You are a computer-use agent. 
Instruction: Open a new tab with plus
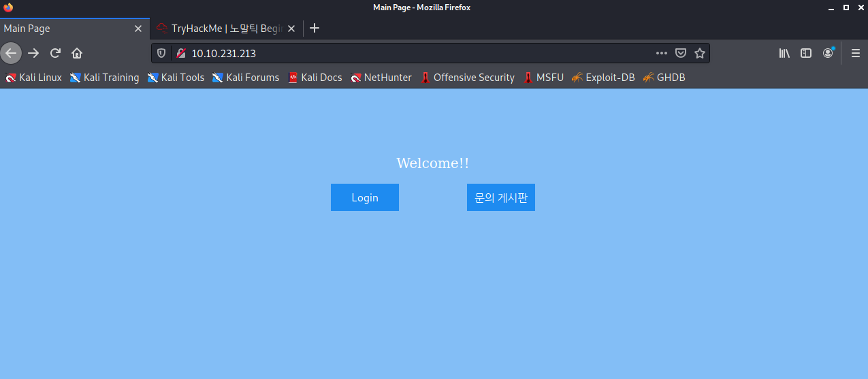(x=315, y=29)
